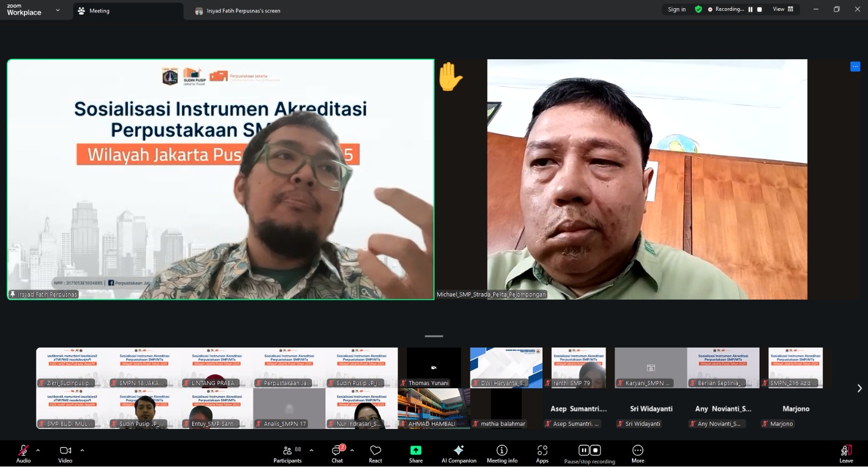
Task: Select the Analis_SMPN 17 thumbnail
Action: (x=289, y=408)
